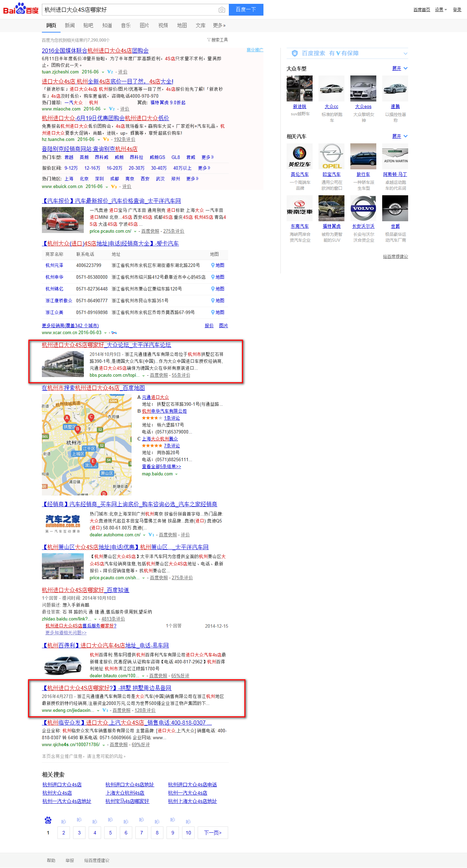Screen dimensions: 467x868
Task: Open 给百度提建议 link in sidebar
Action: (395, 257)
